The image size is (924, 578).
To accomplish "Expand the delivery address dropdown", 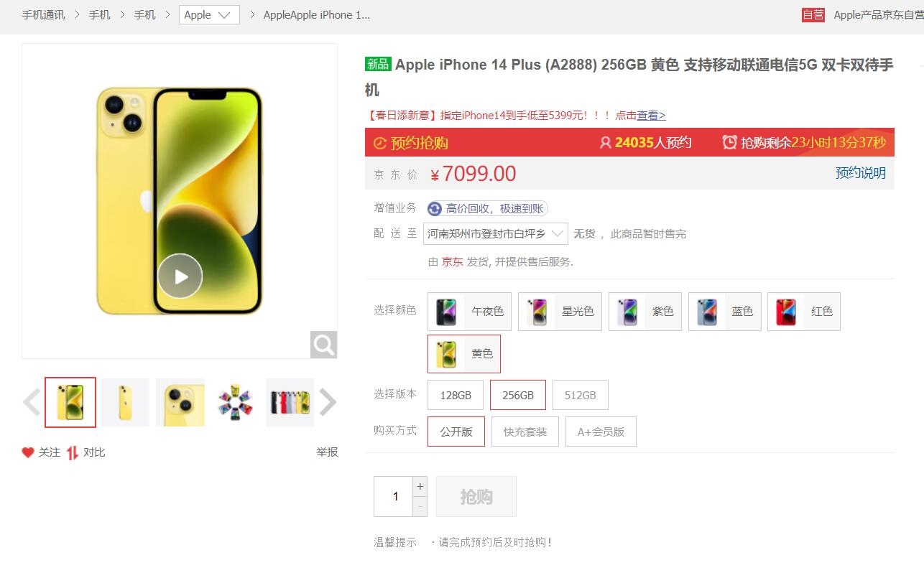I will [x=496, y=233].
